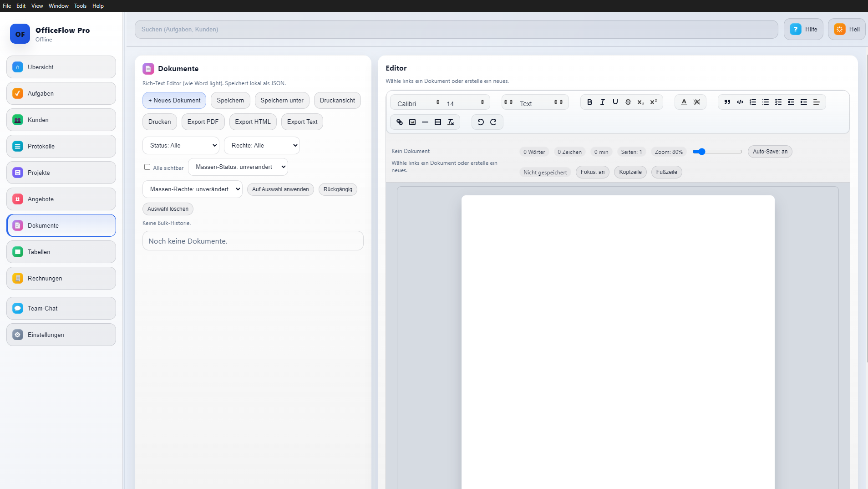Open Einstellungen settings
Screen dimensions: 868x489
(61, 335)
